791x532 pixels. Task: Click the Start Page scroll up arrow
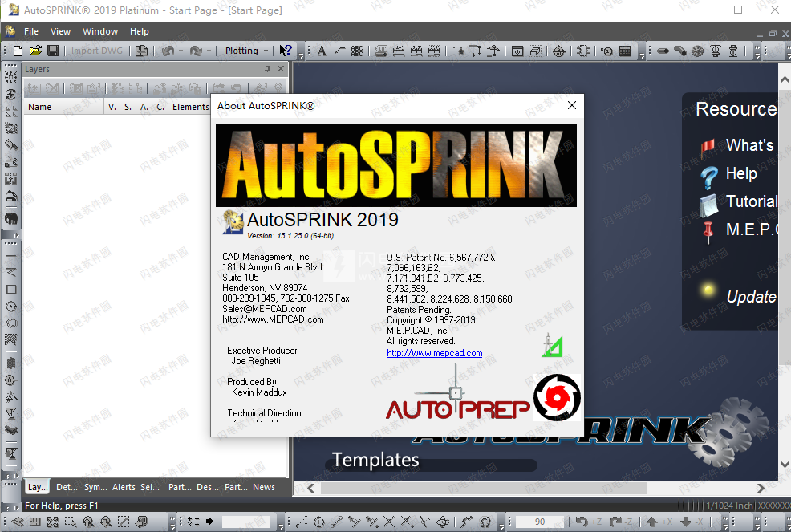785,79
